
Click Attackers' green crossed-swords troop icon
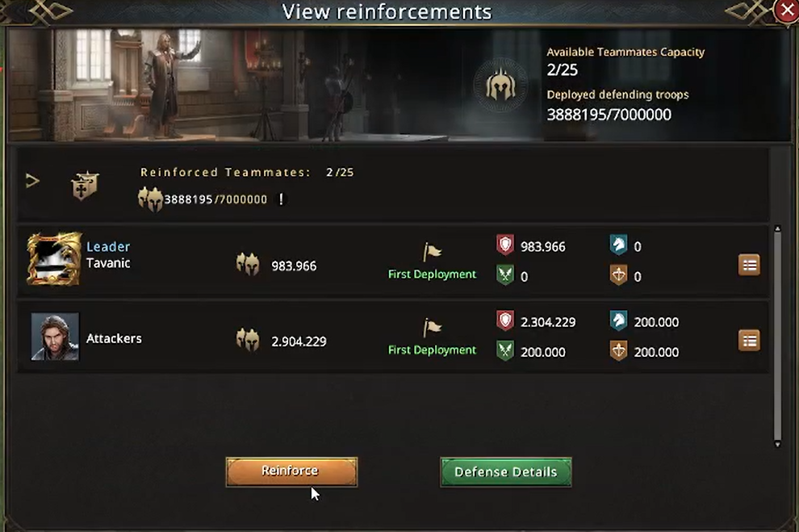pos(505,352)
